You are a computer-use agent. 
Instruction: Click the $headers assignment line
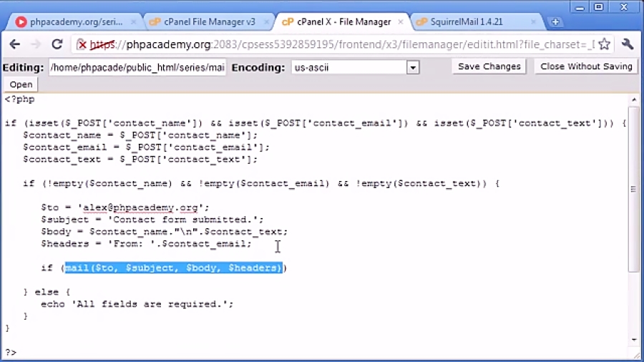[x=146, y=244]
